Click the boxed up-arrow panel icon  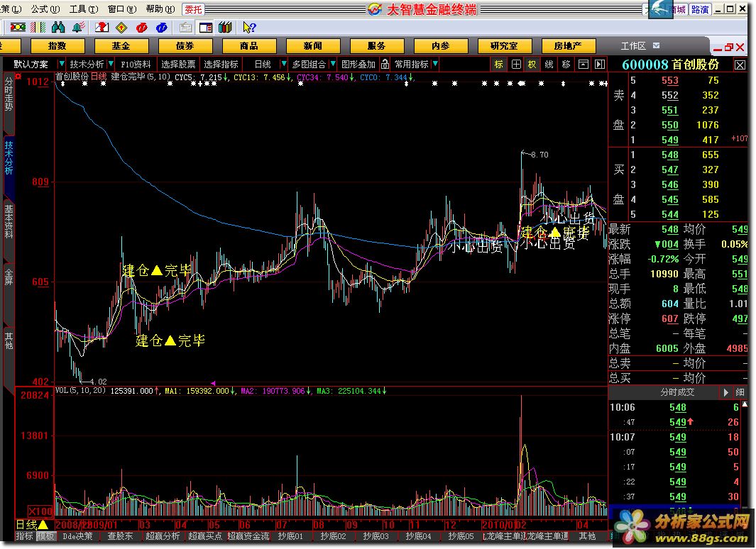[583, 64]
